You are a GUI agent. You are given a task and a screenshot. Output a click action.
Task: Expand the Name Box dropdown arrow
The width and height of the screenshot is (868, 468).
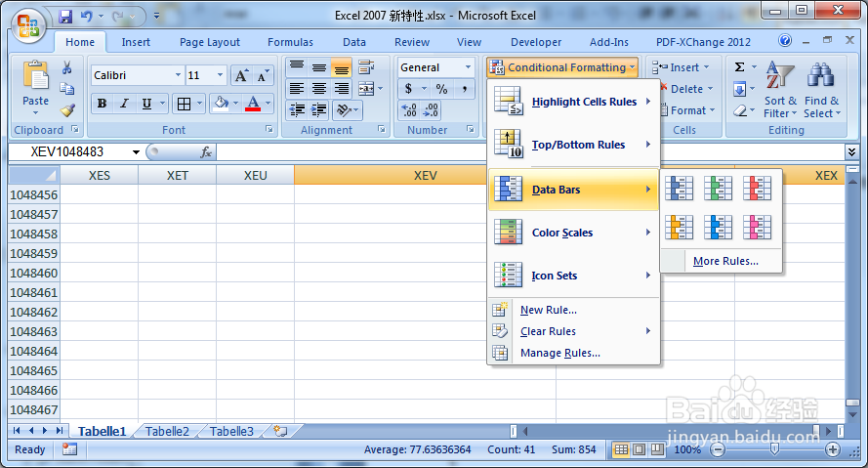click(x=136, y=152)
